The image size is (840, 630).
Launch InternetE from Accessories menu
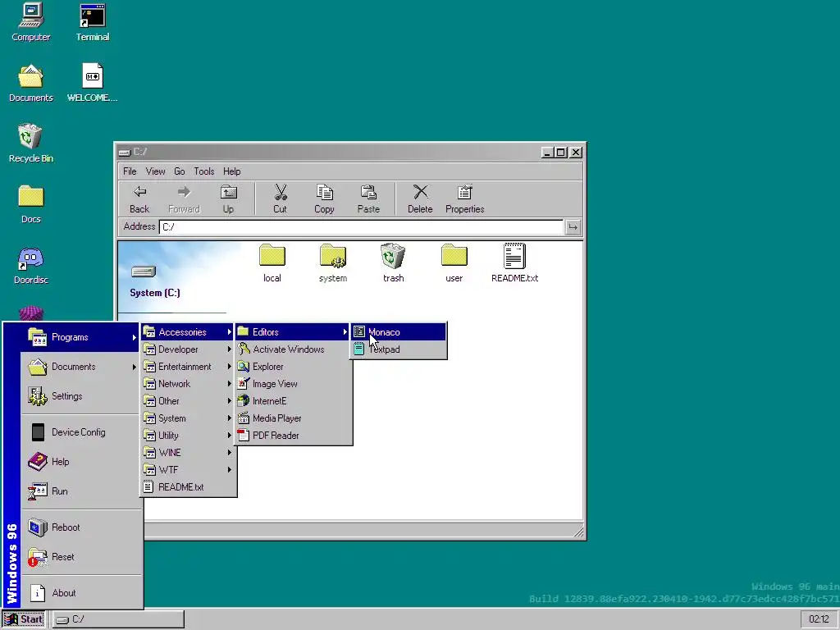pos(294,400)
